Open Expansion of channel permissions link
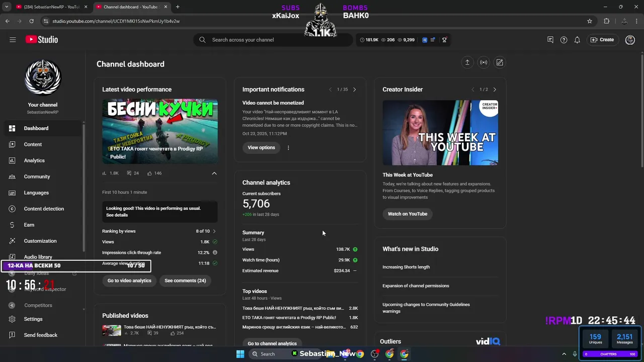The height and width of the screenshot is (362, 644). point(416,286)
